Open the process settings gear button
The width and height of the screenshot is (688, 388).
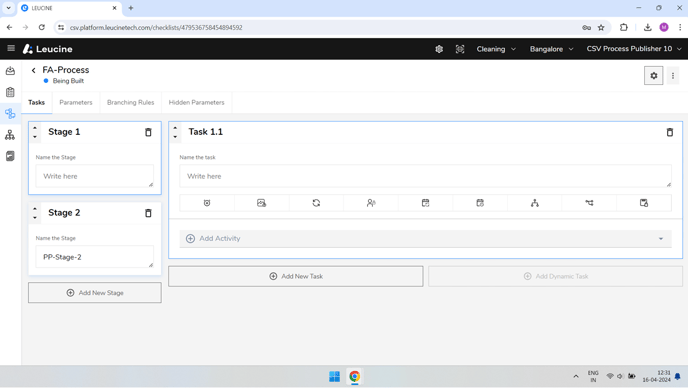click(x=654, y=75)
